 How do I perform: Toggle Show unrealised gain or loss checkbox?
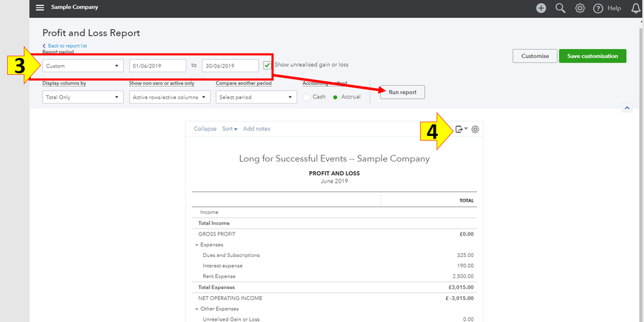267,65
